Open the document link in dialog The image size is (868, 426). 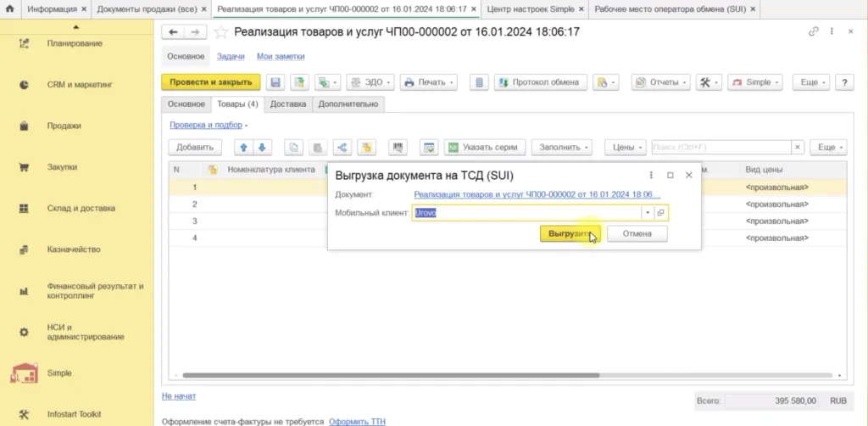pos(537,194)
